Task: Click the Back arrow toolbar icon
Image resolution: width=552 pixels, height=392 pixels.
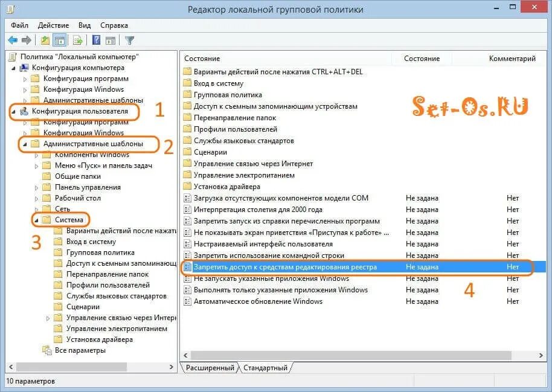Action: coord(13,40)
